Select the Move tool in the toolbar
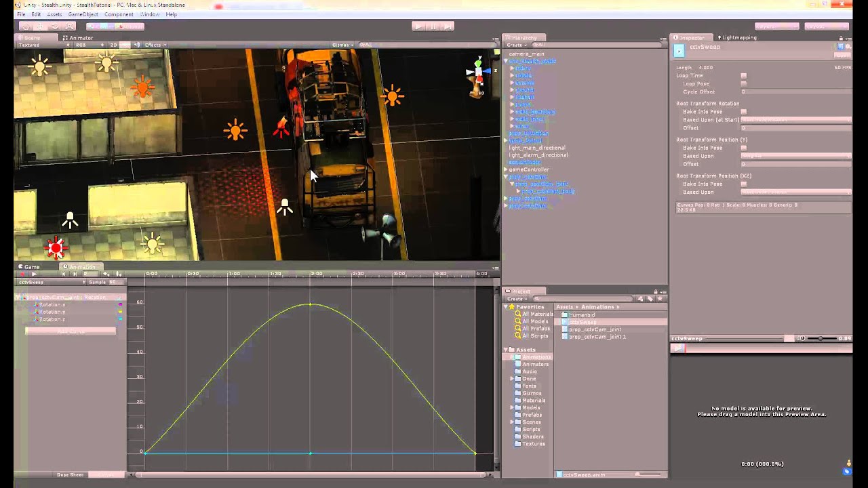 [x=41, y=26]
